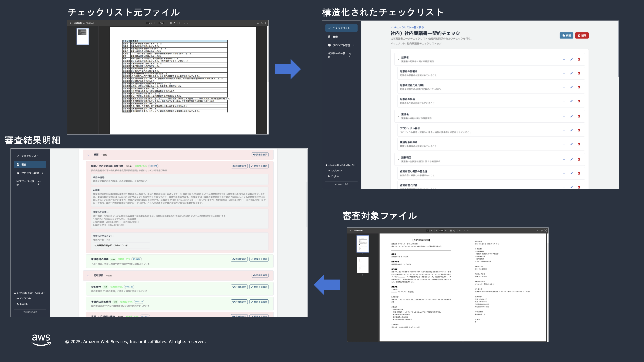Click zoom-in plus beside 175% in PDF viewer
Viewport: 644px width, 362px height.
tap(166, 23)
